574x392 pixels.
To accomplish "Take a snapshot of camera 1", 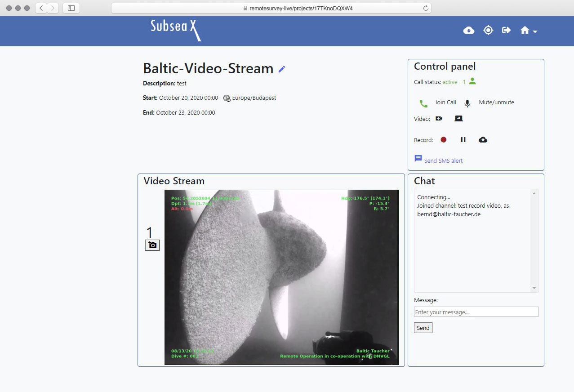I will click(x=152, y=245).
